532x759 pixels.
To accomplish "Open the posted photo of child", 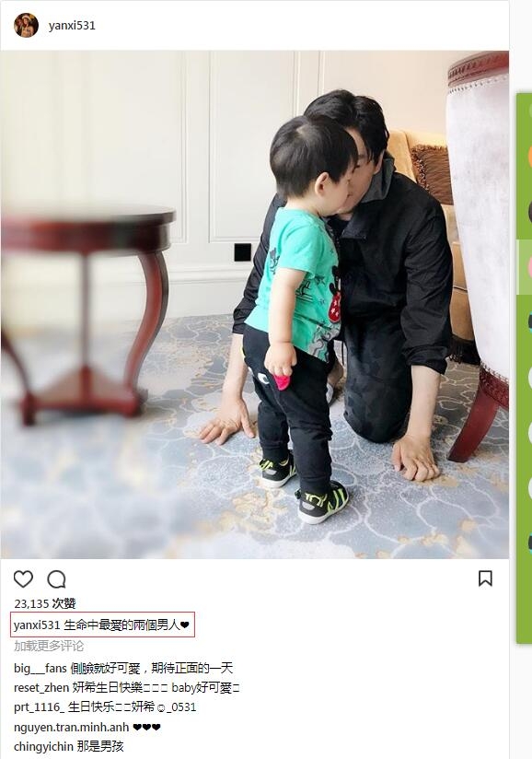I will (x=255, y=305).
